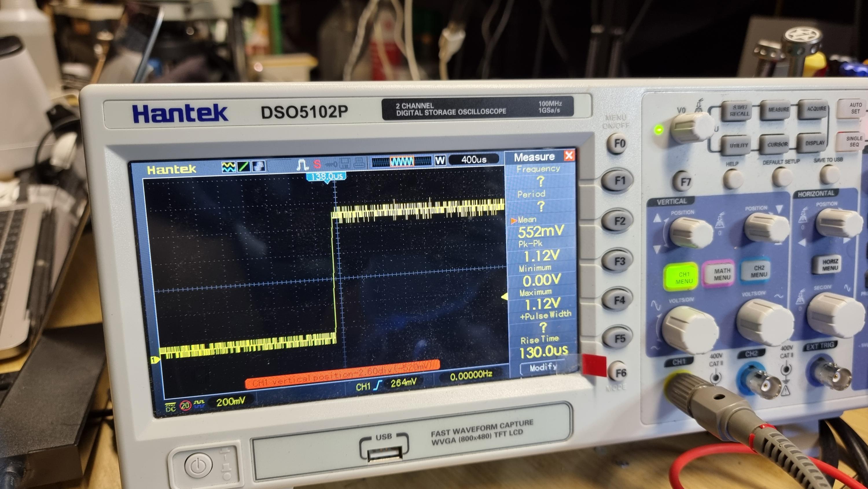Viewport: 868px width, 489px height.
Task: Click the W window mode icon
Action: click(x=440, y=160)
